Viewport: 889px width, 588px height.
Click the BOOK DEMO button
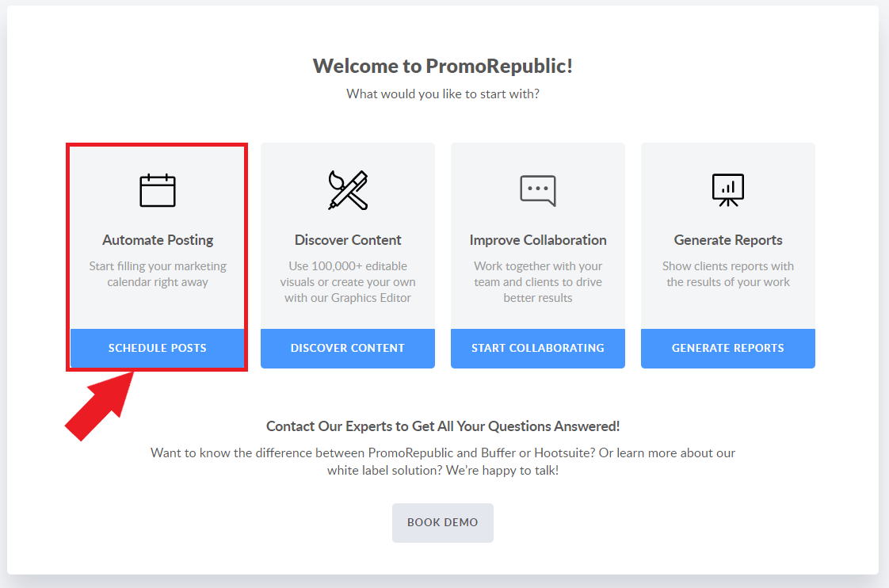(442, 522)
